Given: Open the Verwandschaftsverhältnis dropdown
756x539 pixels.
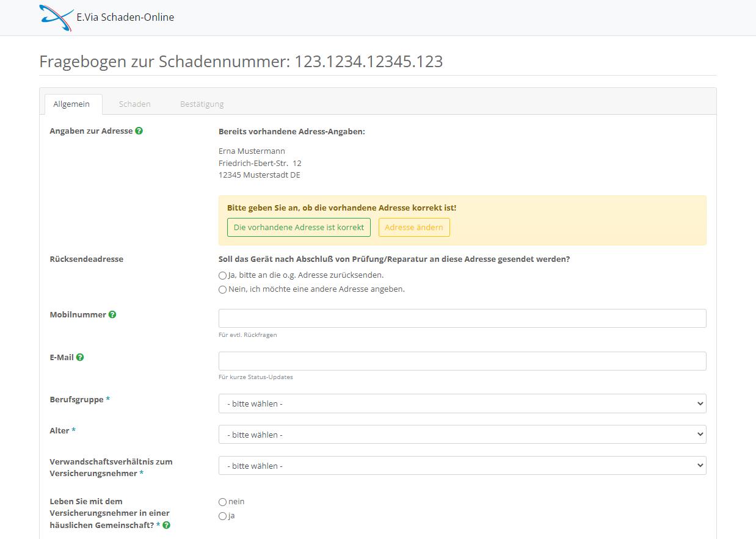Looking at the screenshot, I should pos(462,465).
